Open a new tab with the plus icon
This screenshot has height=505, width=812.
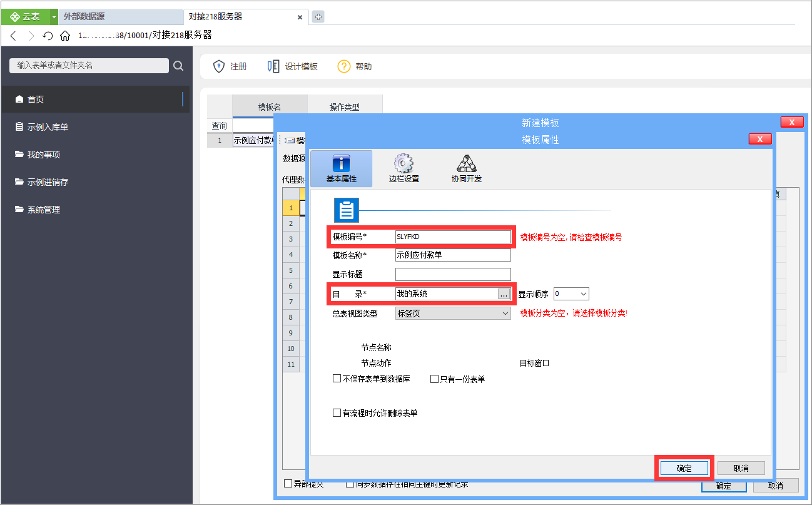pos(318,17)
